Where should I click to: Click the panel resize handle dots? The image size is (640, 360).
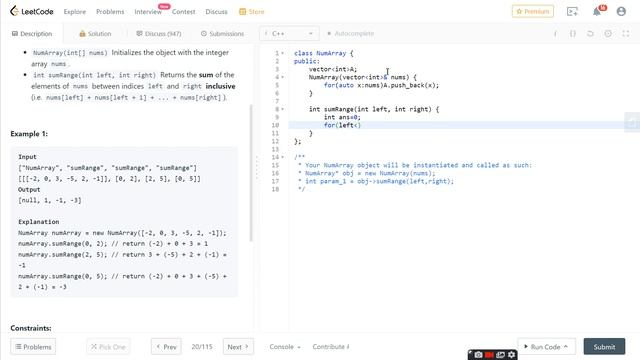[257, 167]
